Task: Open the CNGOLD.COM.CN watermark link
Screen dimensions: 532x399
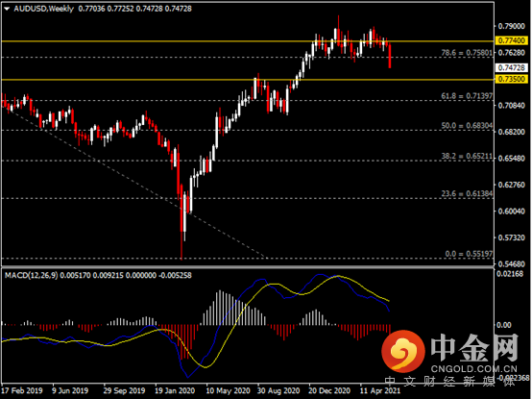Action: coord(474,369)
